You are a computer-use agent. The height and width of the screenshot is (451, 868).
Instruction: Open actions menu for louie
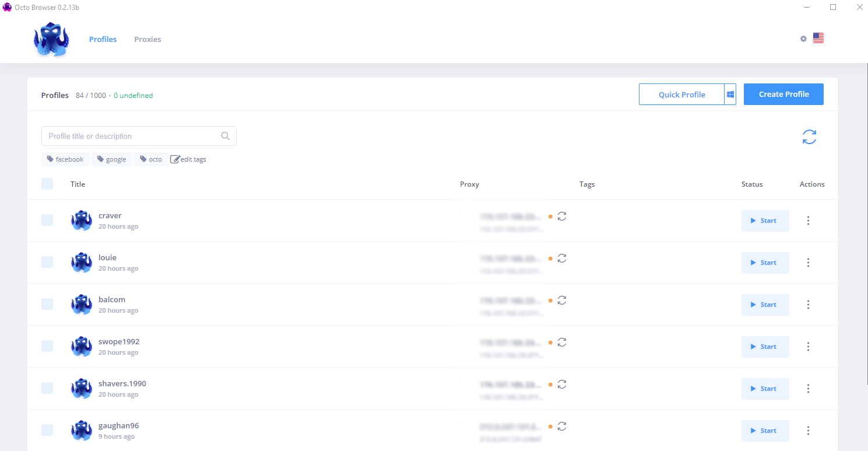point(808,263)
